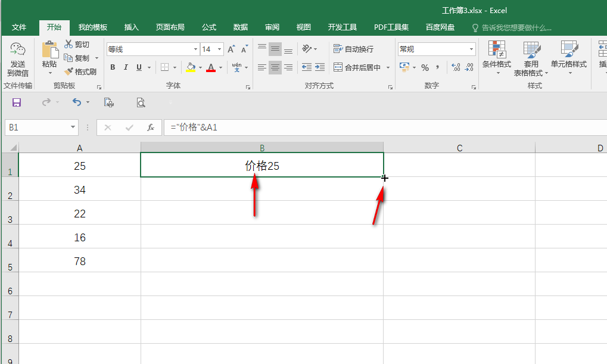The width and height of the screenshot is (607, 364).
Task: Toggle Underline formatting
Action: point(139,67)
